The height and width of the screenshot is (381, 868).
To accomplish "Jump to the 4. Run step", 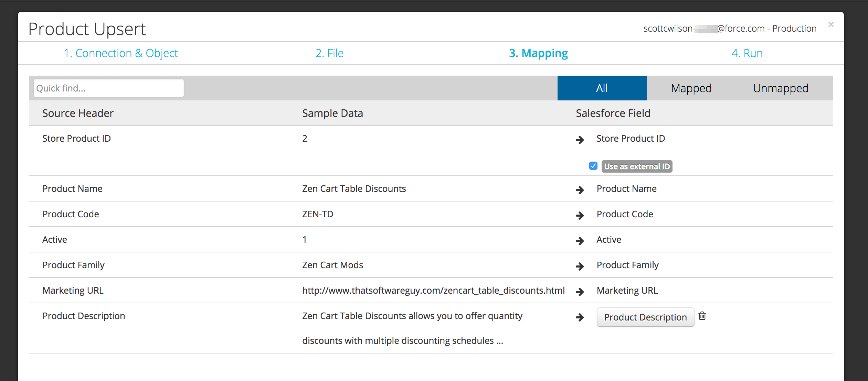I will [747, 53].
